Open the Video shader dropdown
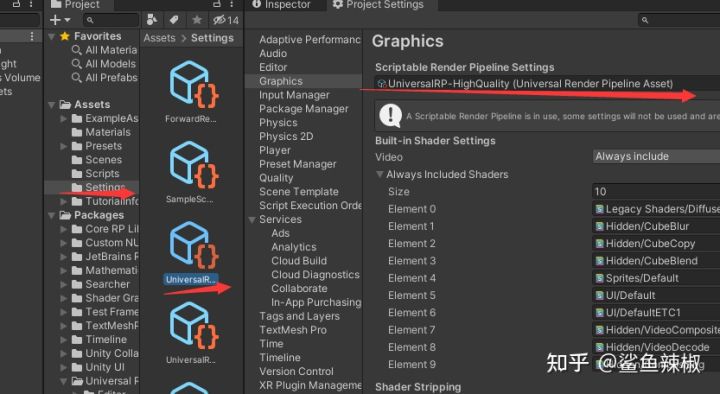This screenshot has width=720, height=394. pyautogui.click(x=656, y=157)
